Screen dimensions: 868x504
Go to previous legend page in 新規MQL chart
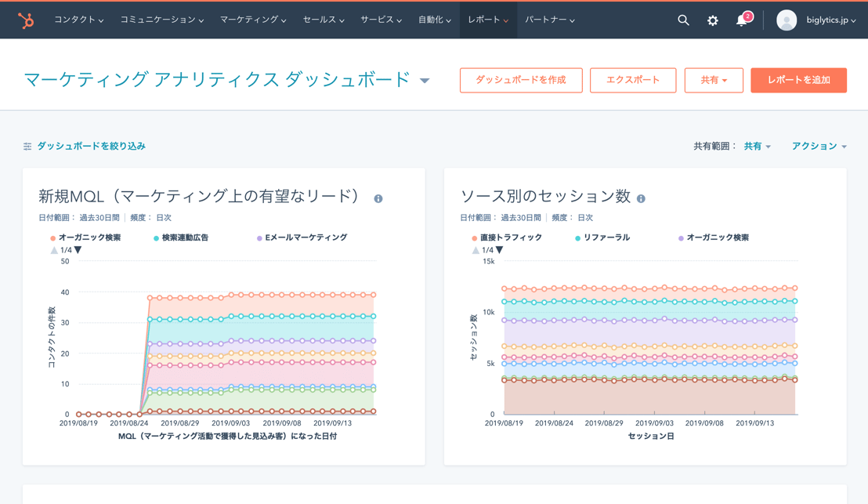tap(54, 250)
